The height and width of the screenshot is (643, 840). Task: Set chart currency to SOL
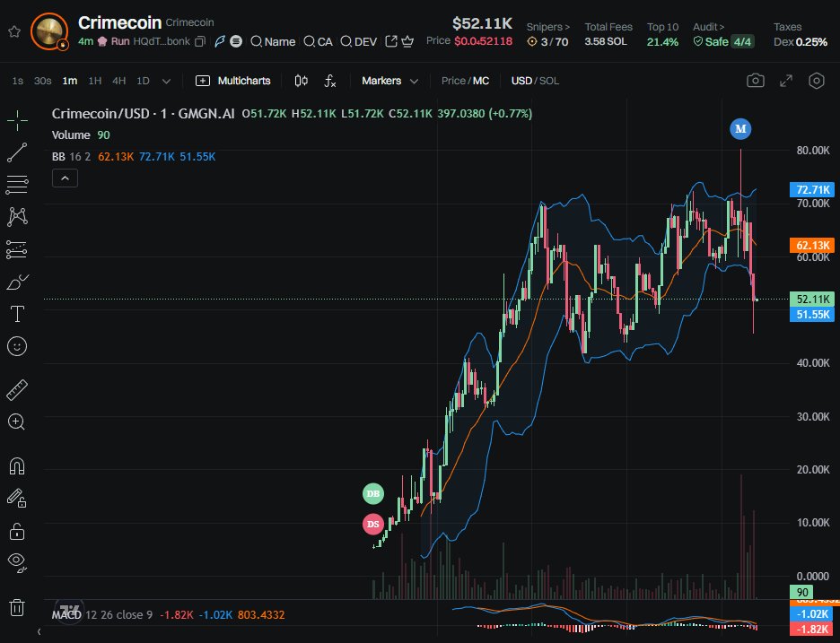point(549,81)
